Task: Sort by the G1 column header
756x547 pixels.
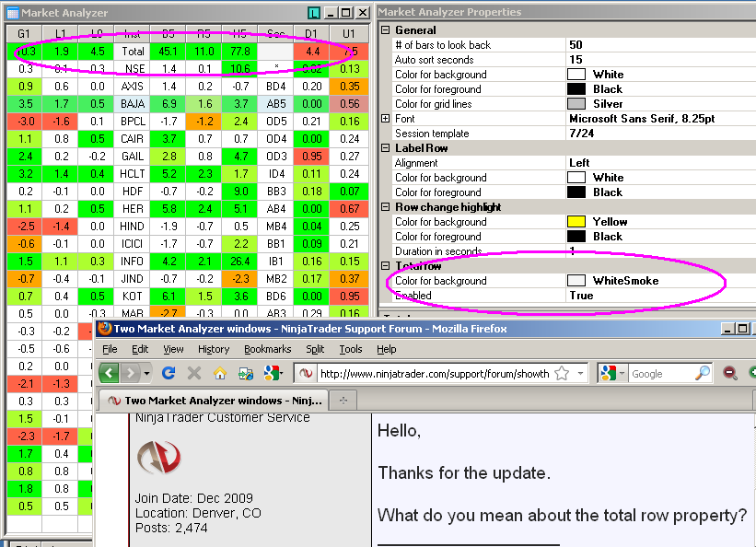Action: tap(24, 33)
